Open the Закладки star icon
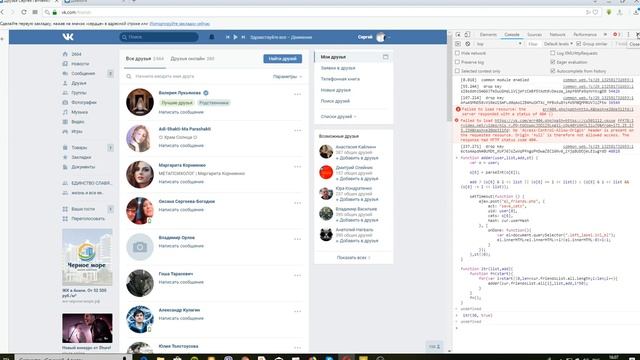Viewport: 640px width, 360px height. 65,157
